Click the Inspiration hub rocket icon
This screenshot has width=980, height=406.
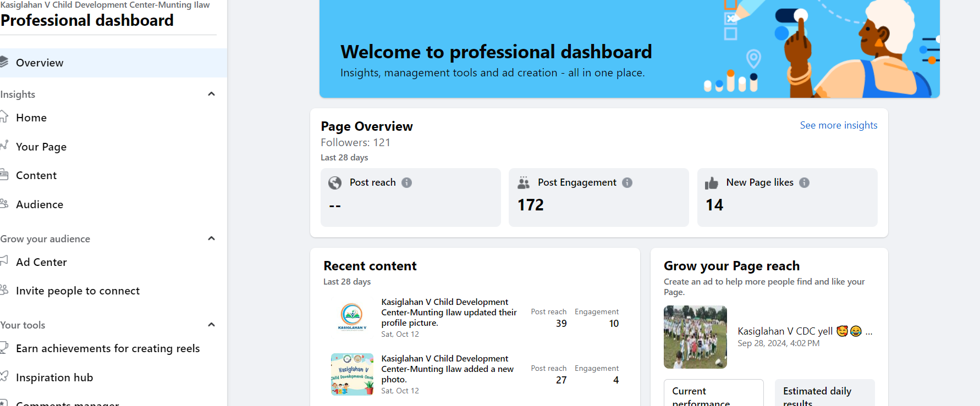tap(4, 377)
